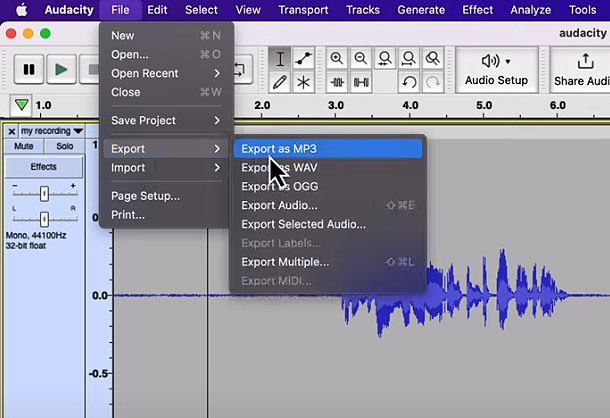Choose Close from File menu
Image resolution: width=610 pixels, height=418 pixels.
point(166,92)
